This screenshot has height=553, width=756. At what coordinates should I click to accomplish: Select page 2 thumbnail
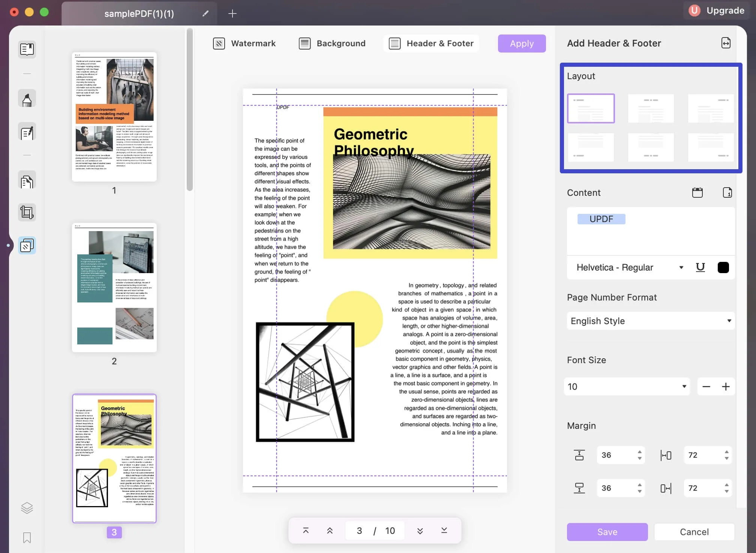pyautogui.click(x=114, y=288)
